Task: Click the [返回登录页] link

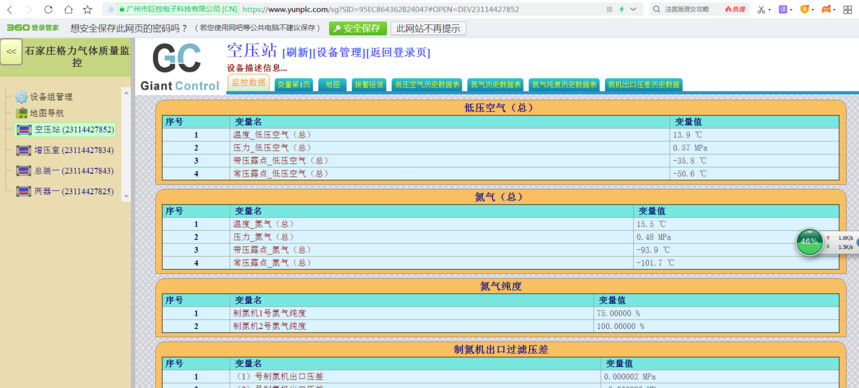Action: 398,53
